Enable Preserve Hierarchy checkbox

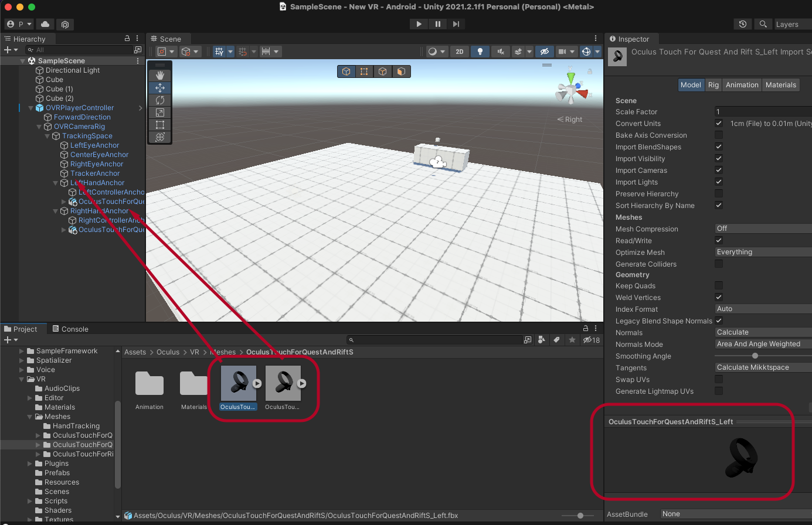[719, 193]
